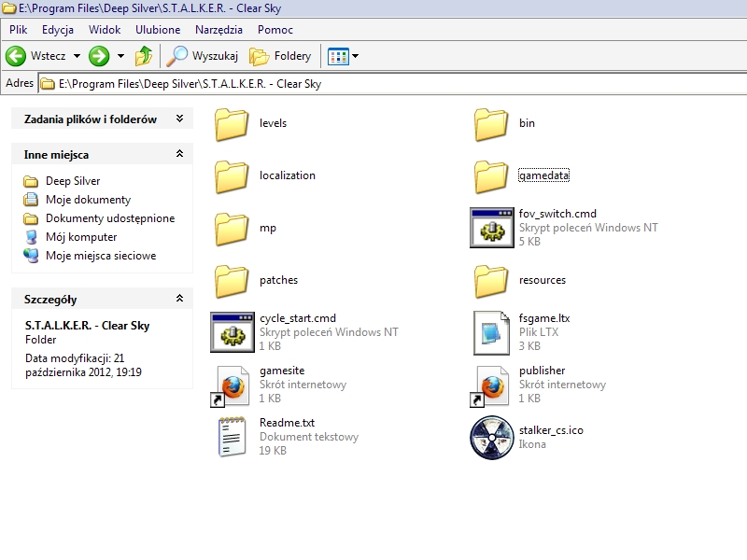Click the gamedata folder name

[543, 175]
